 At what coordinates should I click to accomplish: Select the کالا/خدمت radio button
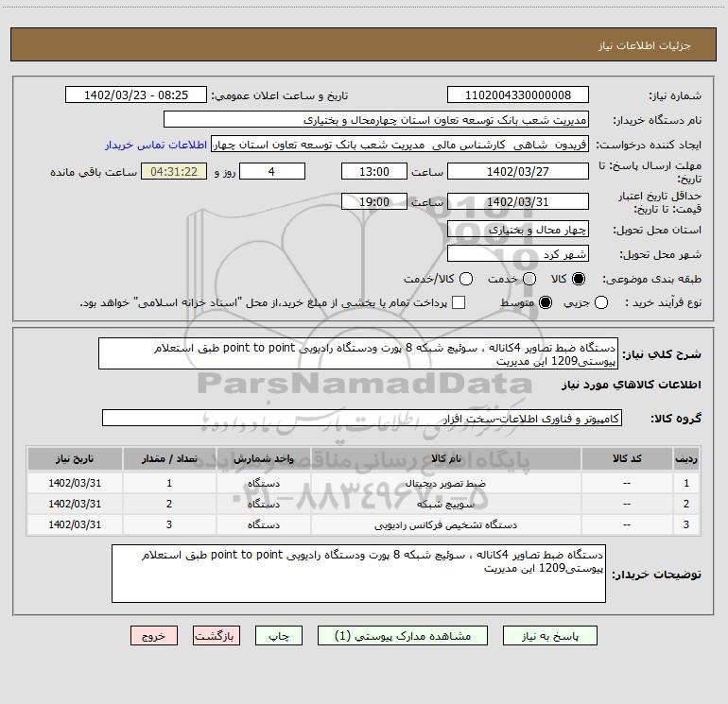pos(466,279)
